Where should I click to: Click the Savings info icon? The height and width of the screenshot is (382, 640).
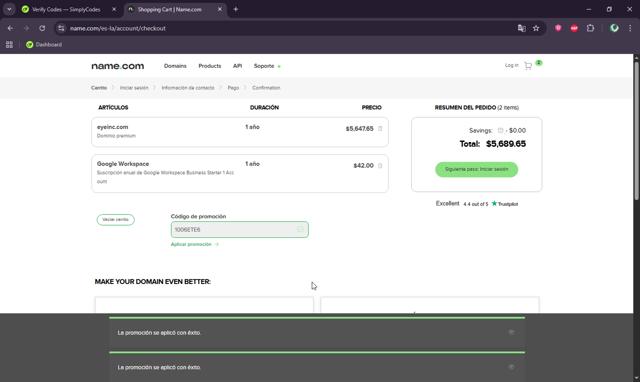[x=500, y=131]
